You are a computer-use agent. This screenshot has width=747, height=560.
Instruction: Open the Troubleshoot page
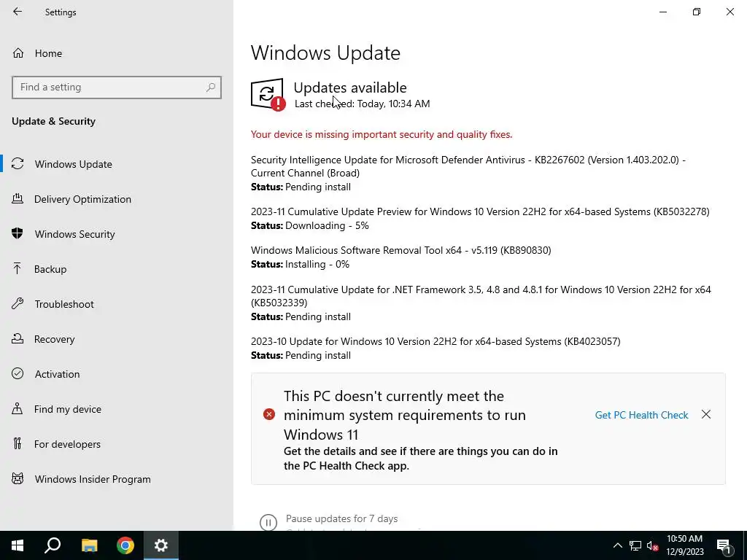coord(64,304)
